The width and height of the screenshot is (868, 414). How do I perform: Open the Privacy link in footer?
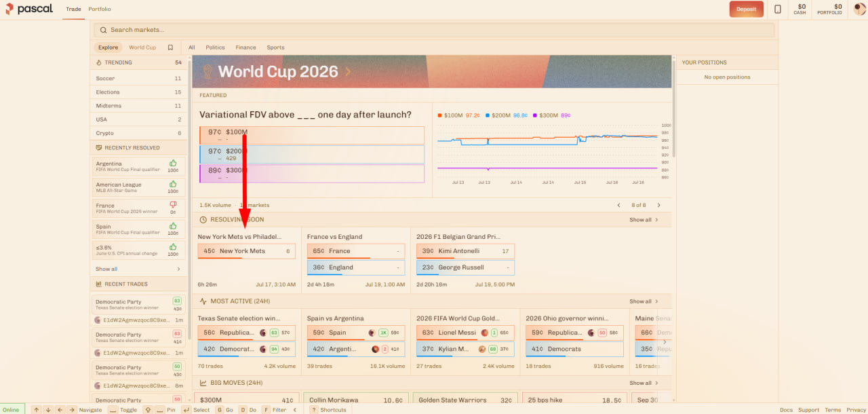click(856, 410)
